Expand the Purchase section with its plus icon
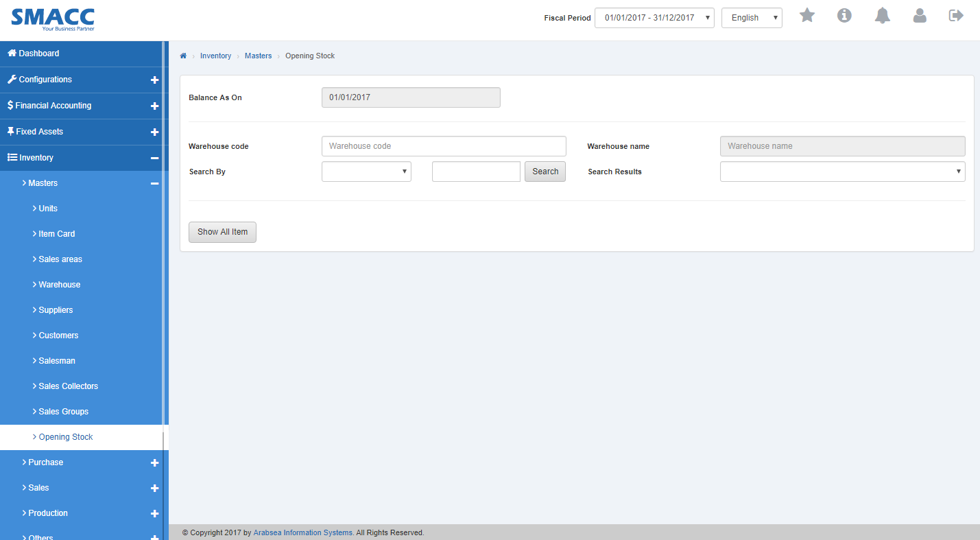 [155, 462]
